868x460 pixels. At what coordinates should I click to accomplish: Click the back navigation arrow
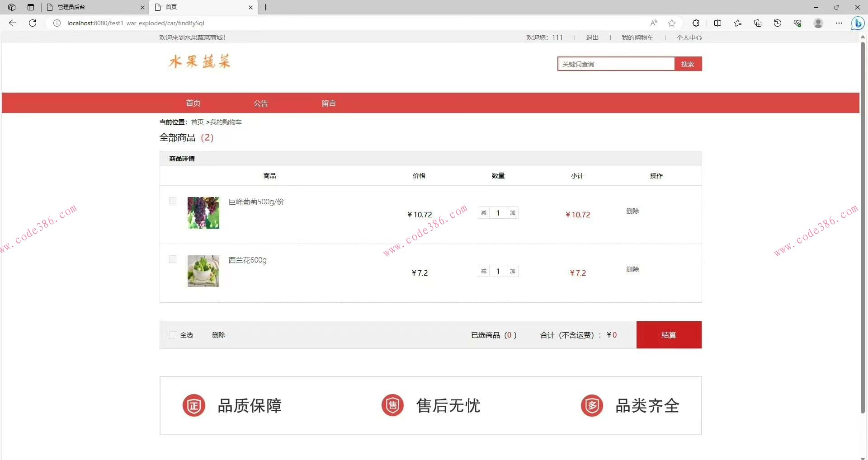point(12,23)
